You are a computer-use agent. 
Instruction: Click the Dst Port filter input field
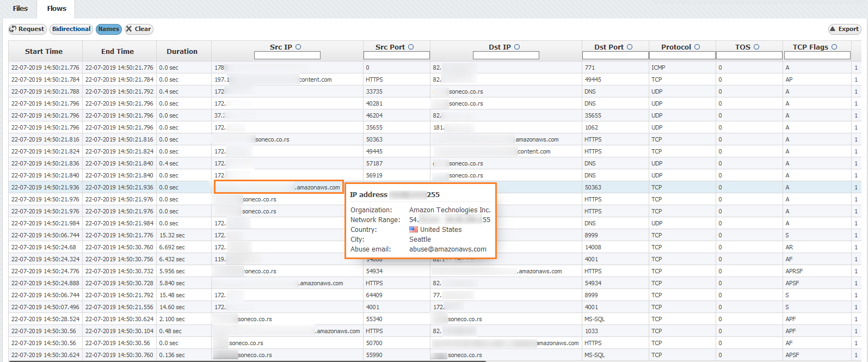click(615, 56)
